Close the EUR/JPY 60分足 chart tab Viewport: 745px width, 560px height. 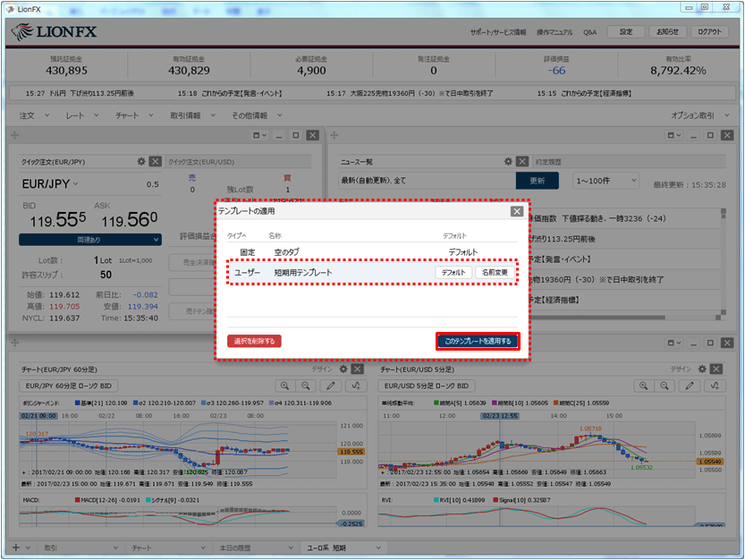(x=358, y=369)
